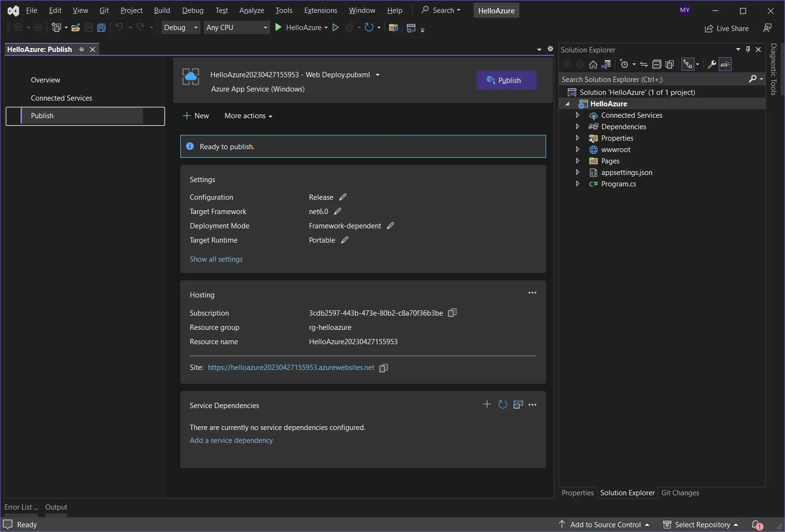Click the Save All toolbar icon
The width and height of the screenshot is (785, 532).
101,28
